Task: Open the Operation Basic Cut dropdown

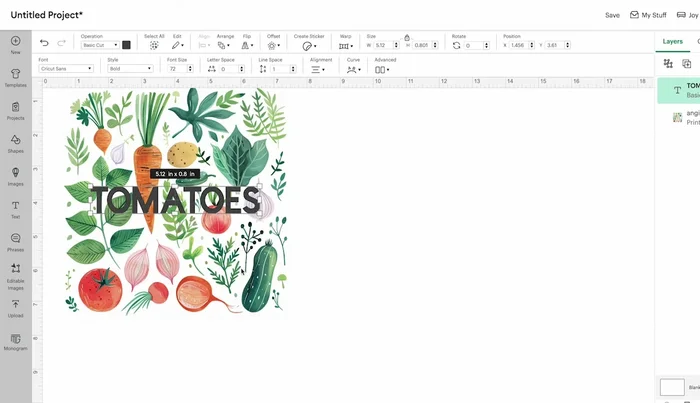Action: point(100,45)
